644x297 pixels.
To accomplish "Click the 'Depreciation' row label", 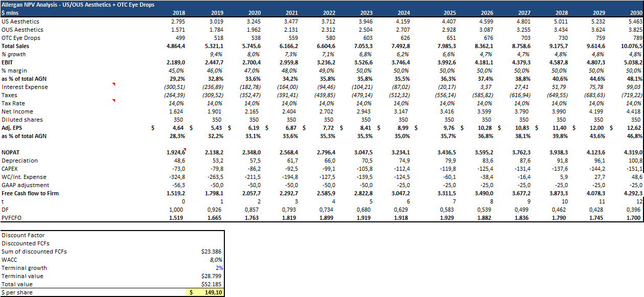I will click(x=19, y=161).
